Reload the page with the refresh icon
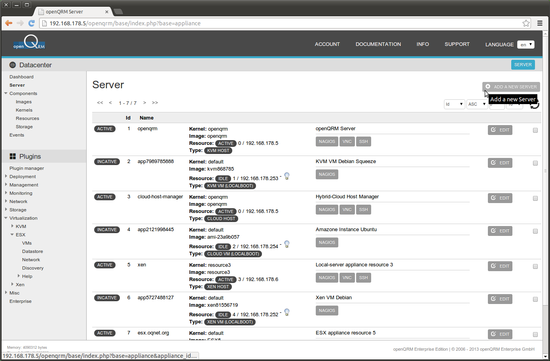The width and height of the screenshot is (550, 361). (x=31, y=23)
